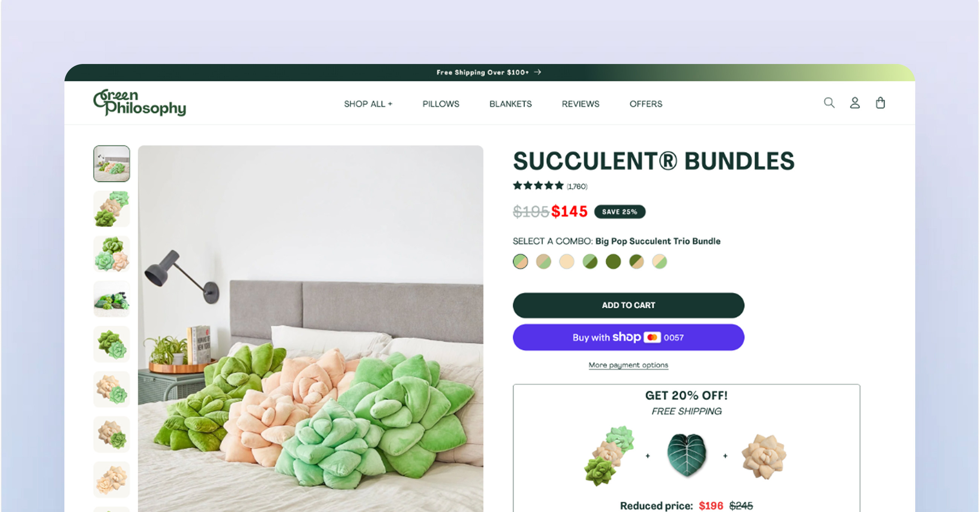
Task: Click the ADD TO CART button
Action: [x=629, y=305]
